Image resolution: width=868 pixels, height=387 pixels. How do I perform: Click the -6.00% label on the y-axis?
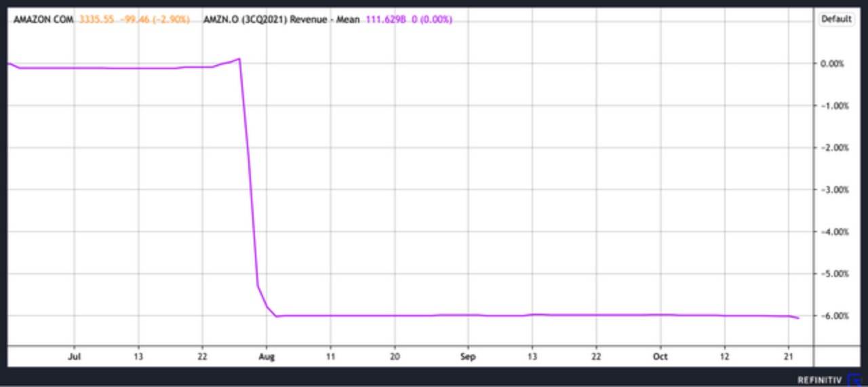click(x=831, y=316)
